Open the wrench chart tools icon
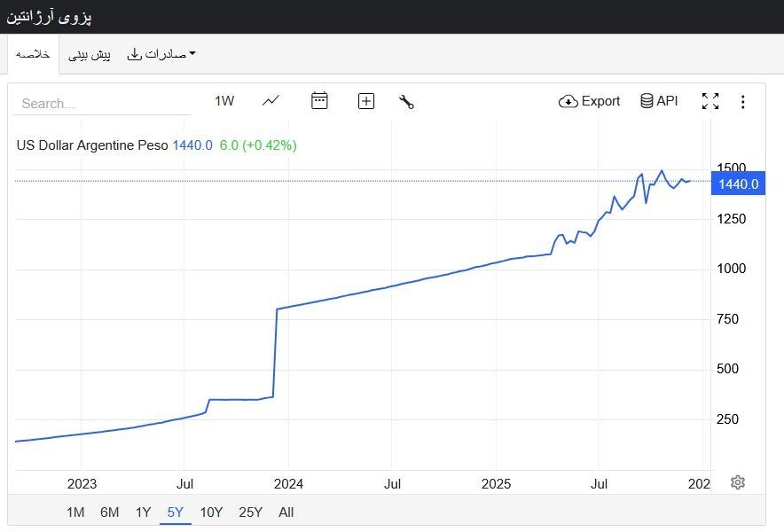Screen dimensions: 784x532 407,101
